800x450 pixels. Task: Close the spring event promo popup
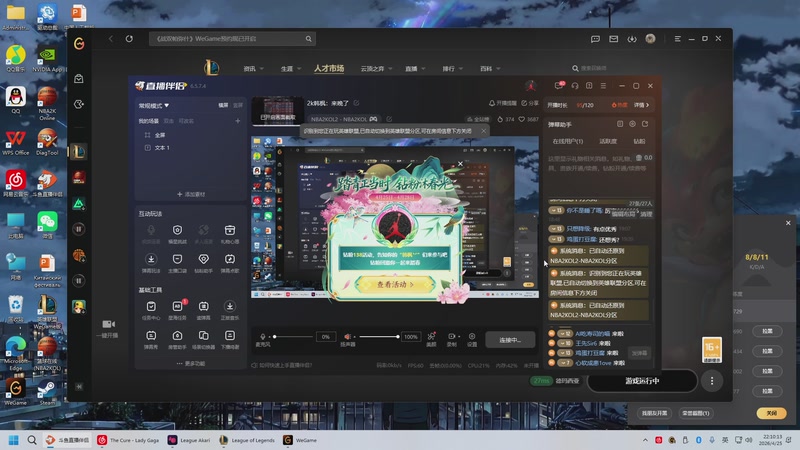(x=460, y=164)
